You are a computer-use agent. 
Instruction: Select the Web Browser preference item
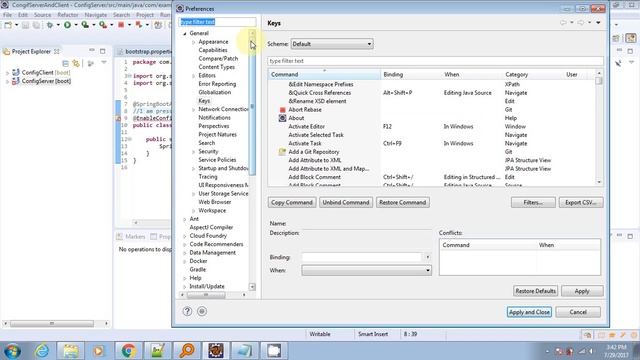[215, 202]
